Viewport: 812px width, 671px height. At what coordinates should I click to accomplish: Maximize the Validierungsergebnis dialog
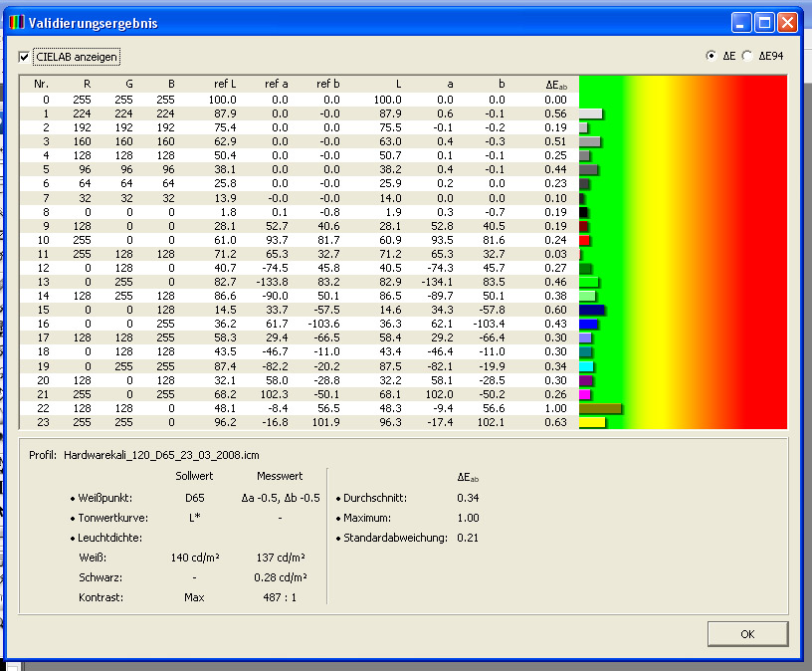click(764, 22)
